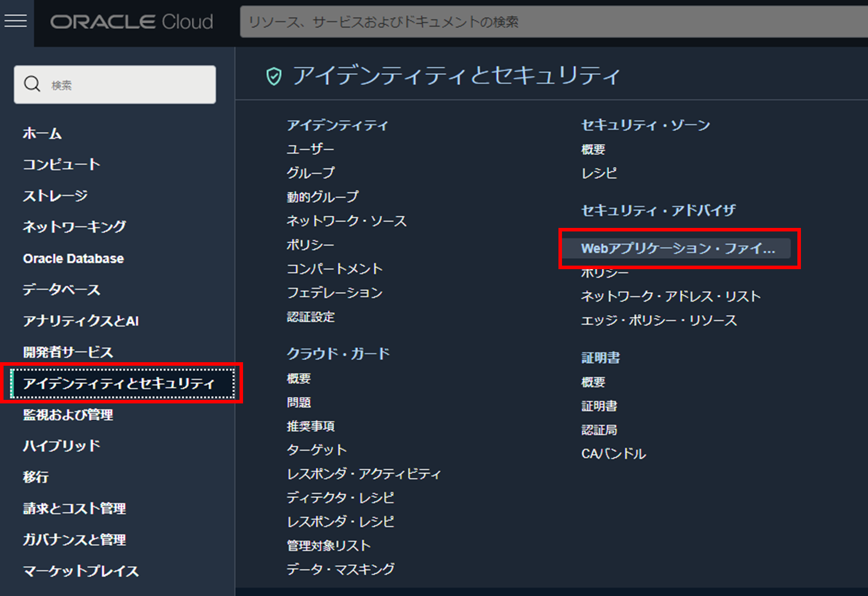
Task: Open 証明書 link below 概要
Action: click(x=600, y=406)
